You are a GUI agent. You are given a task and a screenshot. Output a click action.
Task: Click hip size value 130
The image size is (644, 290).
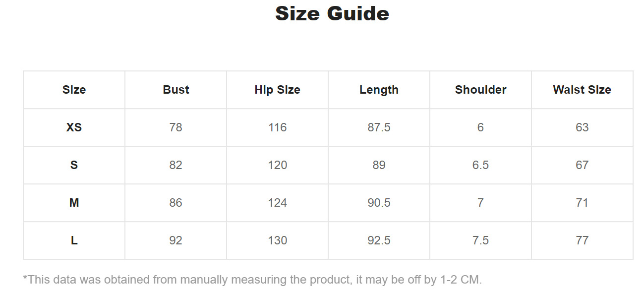(277, 240)
